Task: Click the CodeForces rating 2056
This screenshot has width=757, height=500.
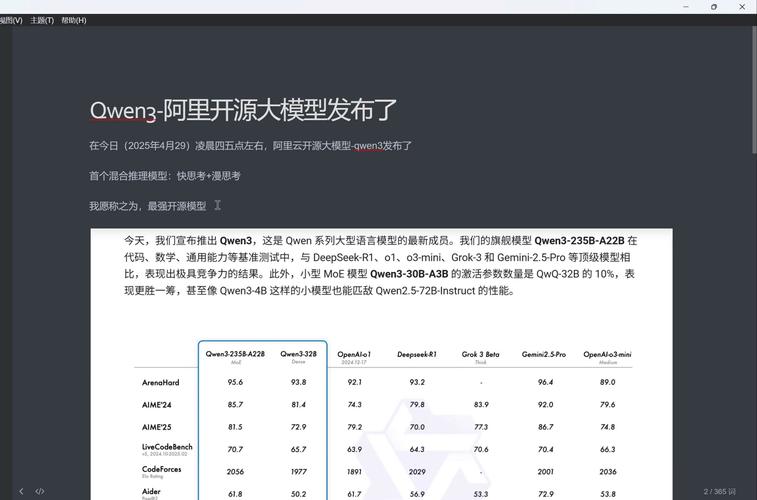Action: coord(235,472)
